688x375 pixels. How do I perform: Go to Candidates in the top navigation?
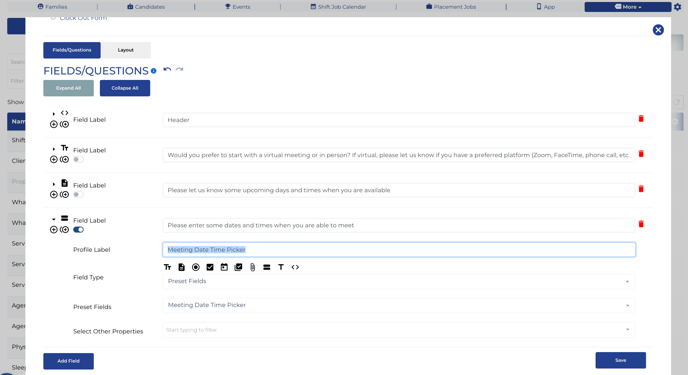coord(146,7)
